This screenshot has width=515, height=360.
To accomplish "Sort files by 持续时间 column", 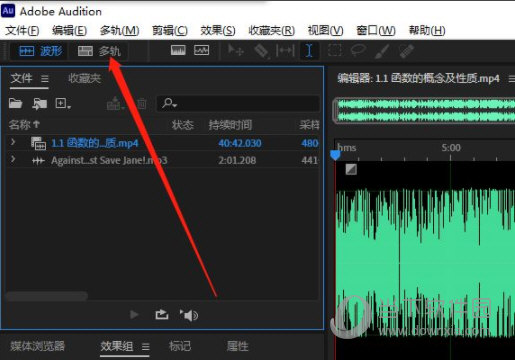I will point(230,125).
